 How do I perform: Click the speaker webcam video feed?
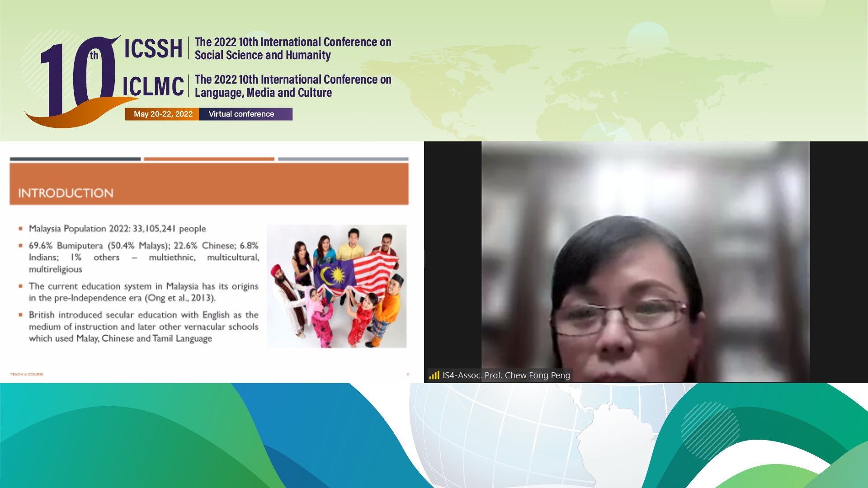(646, 262)
